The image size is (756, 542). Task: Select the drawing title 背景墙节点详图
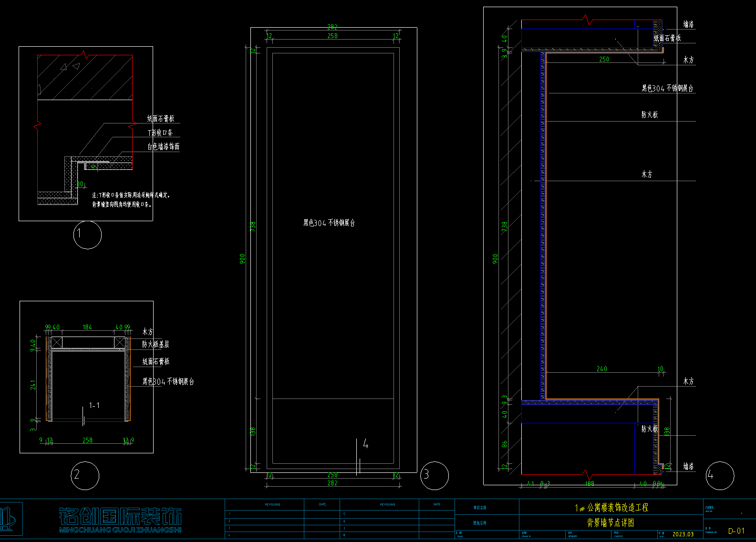point(611,523)
